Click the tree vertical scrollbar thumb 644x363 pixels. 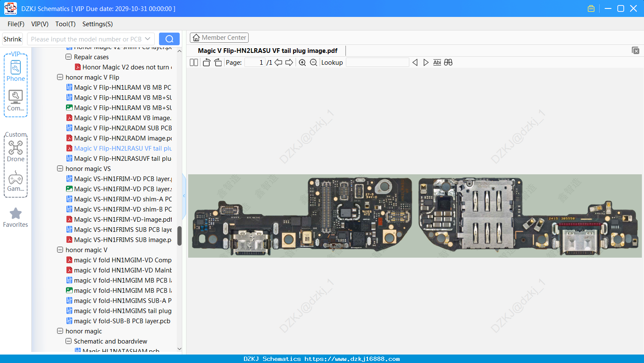(x=179, y=236)
